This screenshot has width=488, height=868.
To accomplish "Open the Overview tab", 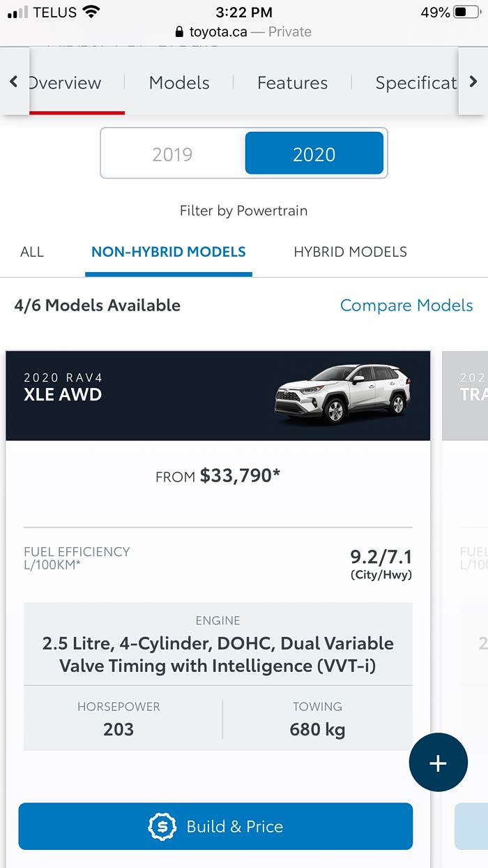I will coord(65,83).
